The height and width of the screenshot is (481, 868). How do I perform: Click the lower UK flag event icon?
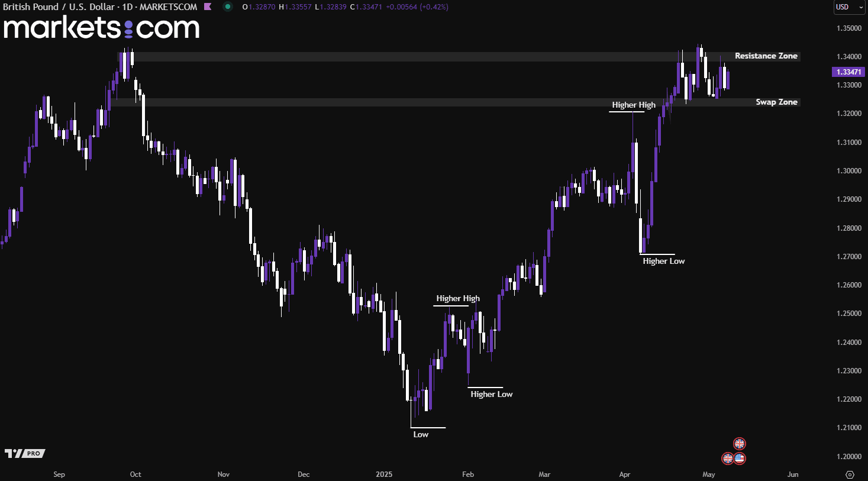pos(727,459)
